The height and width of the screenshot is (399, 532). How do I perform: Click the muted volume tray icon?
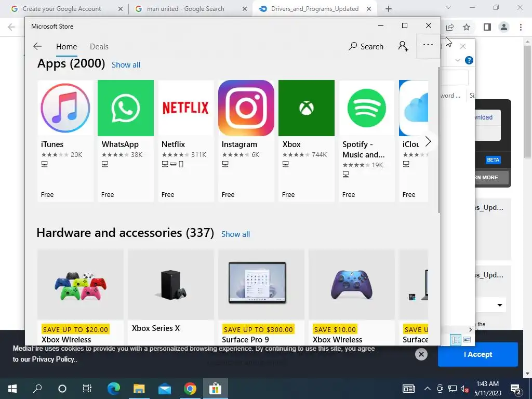pyautogui.click(x=465, y=389)
